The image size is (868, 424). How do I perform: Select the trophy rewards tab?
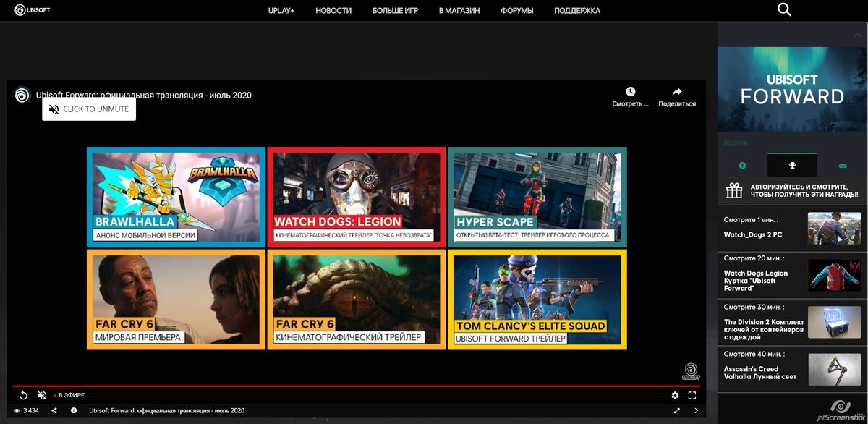(x=792, y=166)
